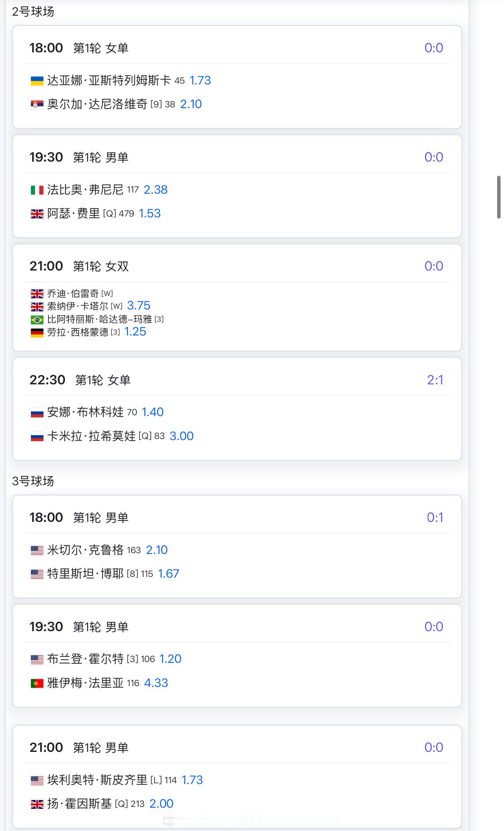This screenshot has height=831, width=504.
Task: Click the Portugal flag beside 雅伊梅·法里亚
Action: (x=37, y=683)
